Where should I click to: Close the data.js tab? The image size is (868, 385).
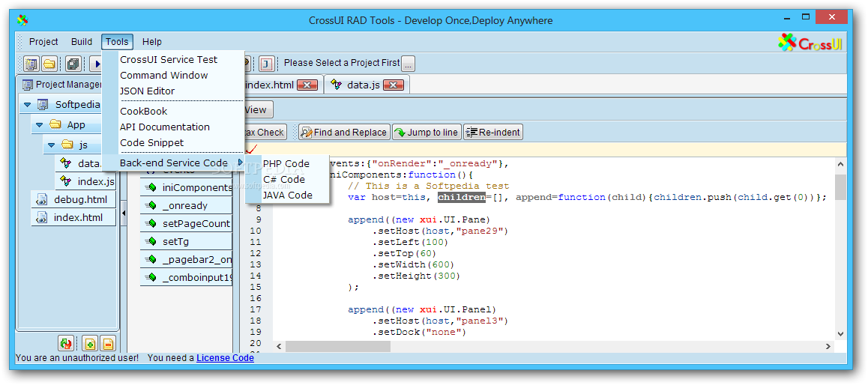[x=393, y=85]
